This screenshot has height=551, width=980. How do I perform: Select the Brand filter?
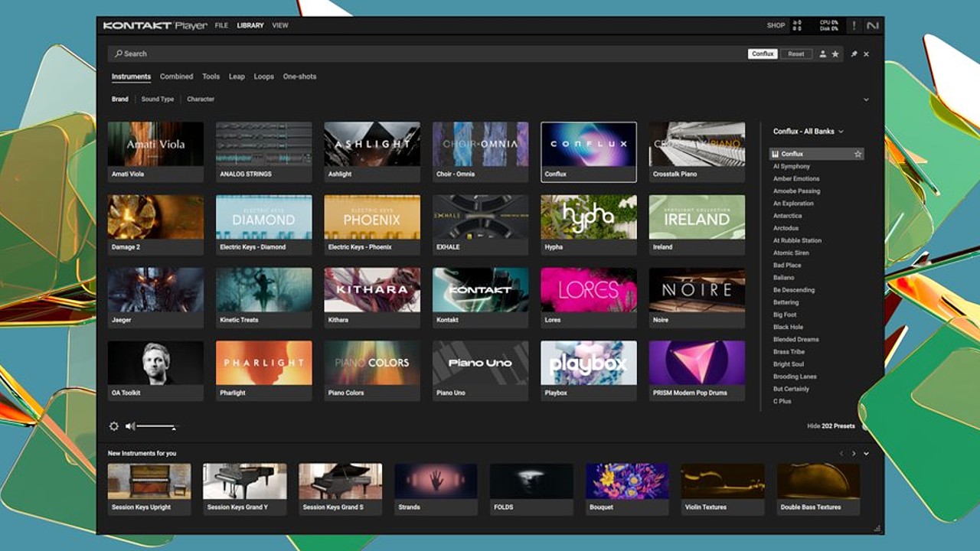click(120, 99)
